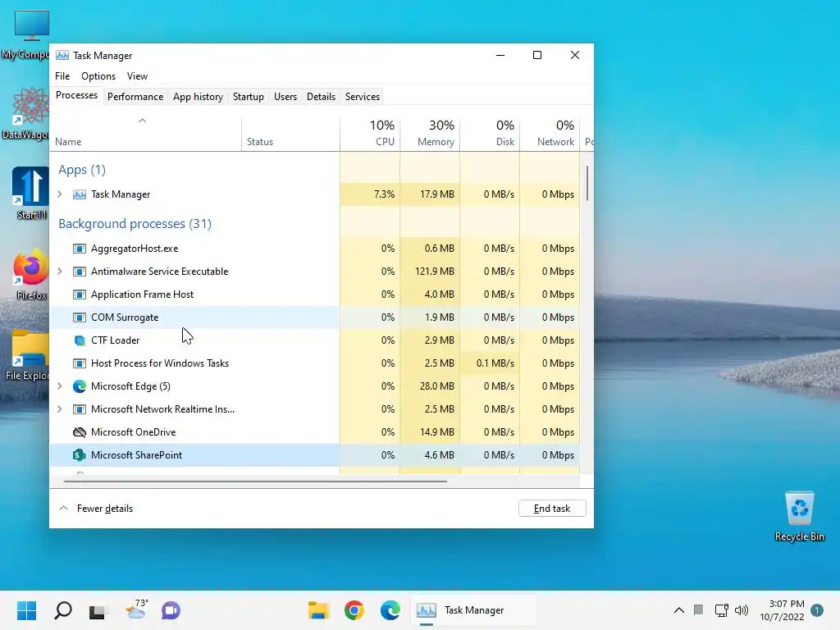Click the Microsoft Edge process icon
This screenshot has width=840, height=630.
(80, 386)
